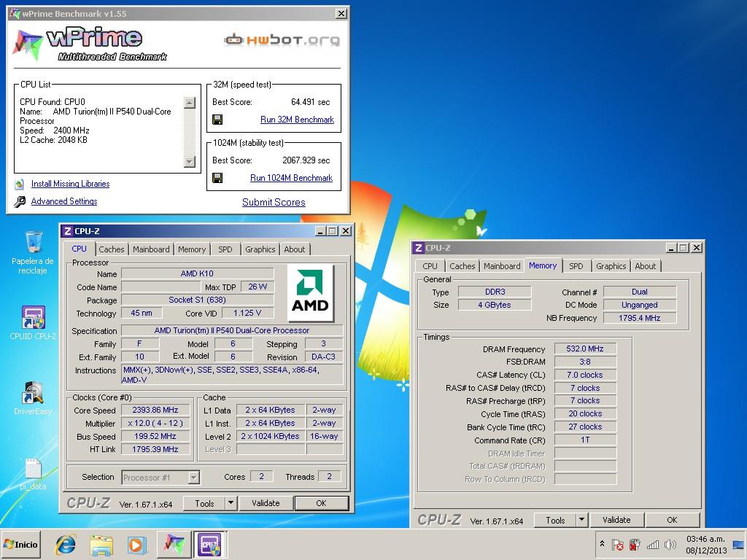Click the Specification AMD Turion II P540 field

coord(231,330)
